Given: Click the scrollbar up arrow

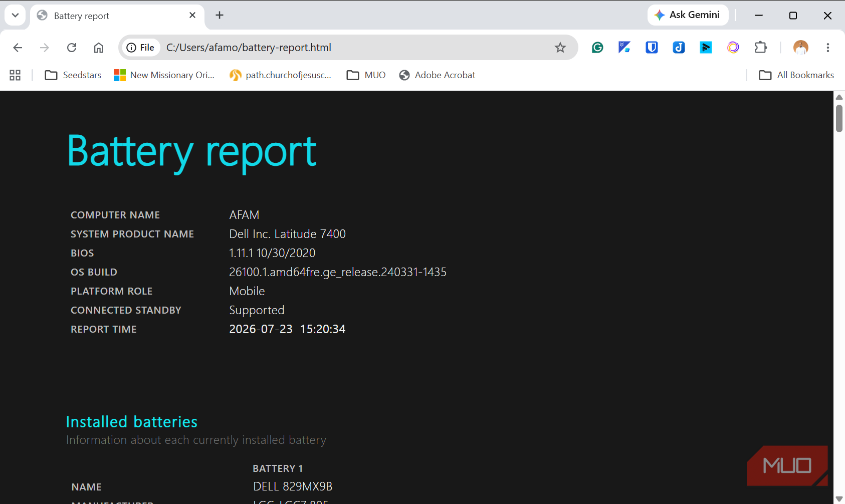Looking at the screenshot, I should (x=839, y=97).
